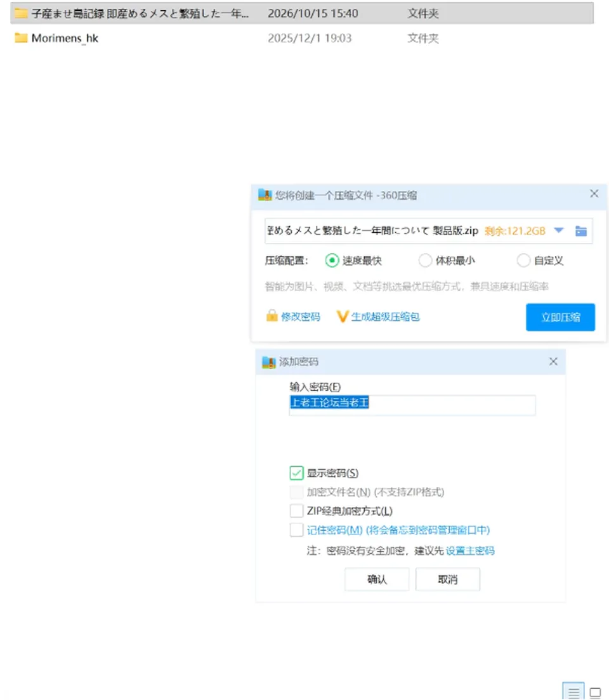Choose the 自定义 compression option
The width and height of the screenshot is (609, 700).
click(523, 260)
